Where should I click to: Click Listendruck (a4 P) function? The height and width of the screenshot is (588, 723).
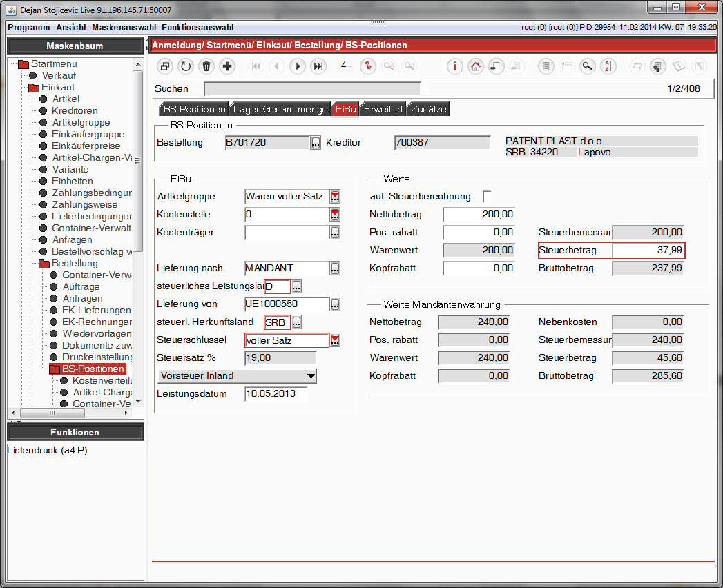[x=47, y=450]
